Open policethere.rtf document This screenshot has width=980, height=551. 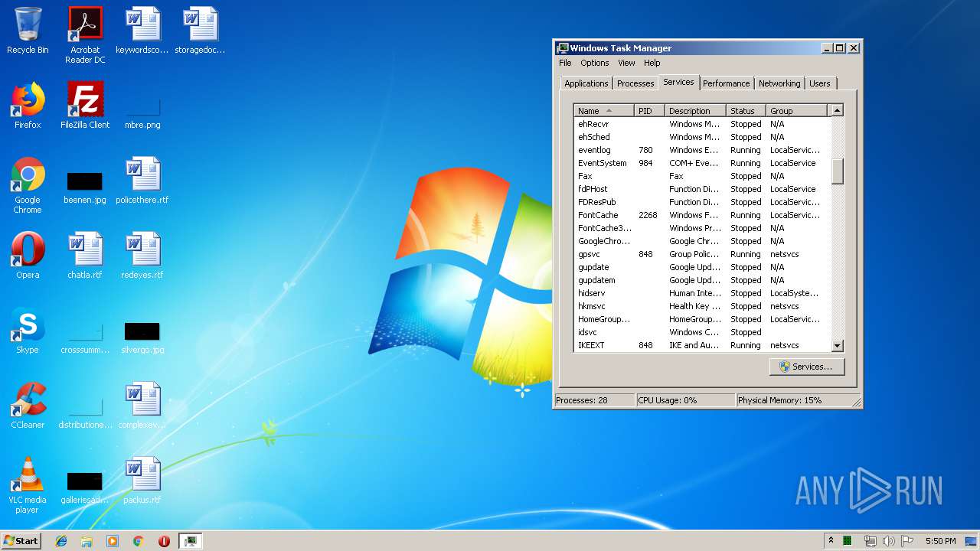pyautogui.click(x=142, y=181)
